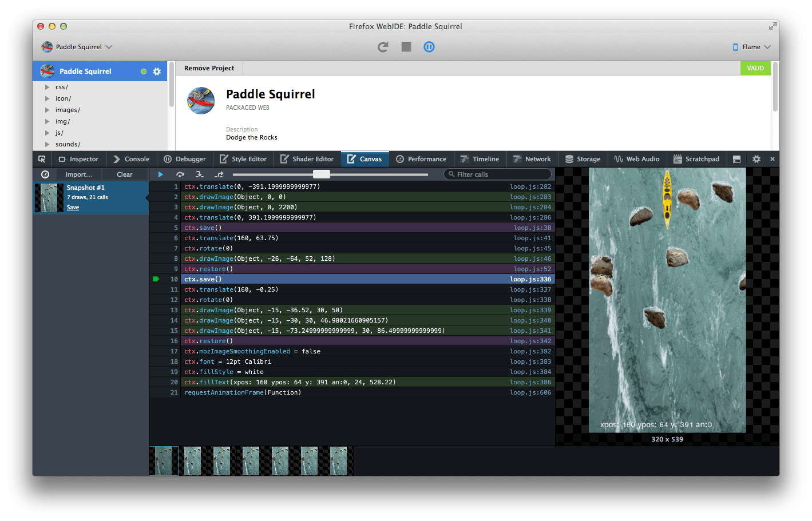The image size is (812, 521).
Task: Stop the running application
Action: pos(406,47)
